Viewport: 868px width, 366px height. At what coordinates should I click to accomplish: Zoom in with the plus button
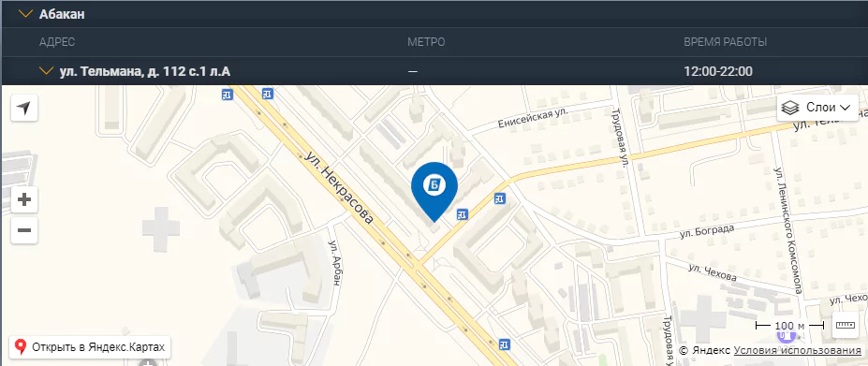click(23, 199)
